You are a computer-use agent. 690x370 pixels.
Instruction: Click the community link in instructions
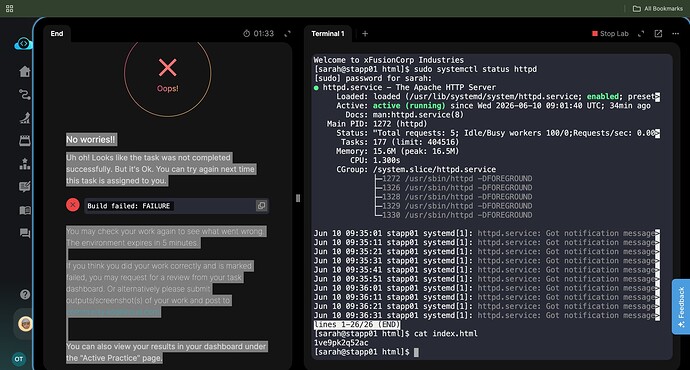coord(113,312)
